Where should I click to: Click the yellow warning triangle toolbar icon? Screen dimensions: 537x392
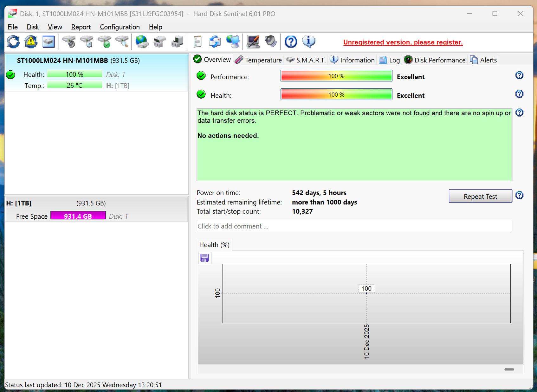tap(31, 42)
